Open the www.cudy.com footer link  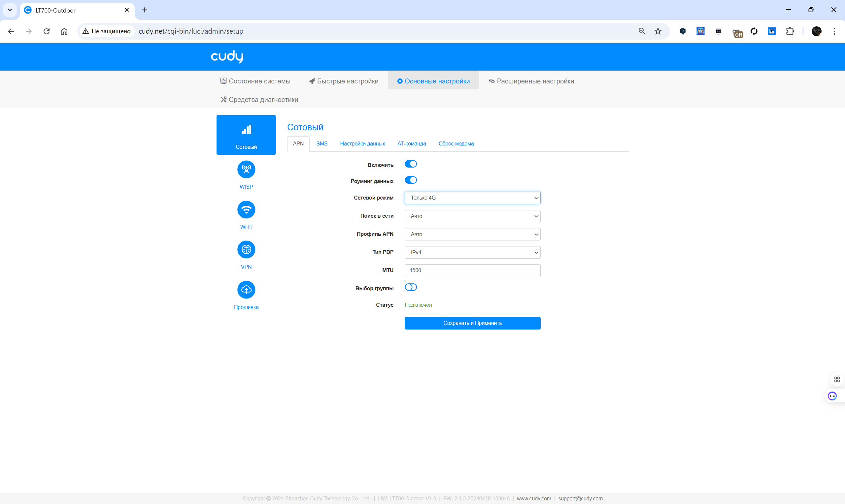tap(533, 498)
